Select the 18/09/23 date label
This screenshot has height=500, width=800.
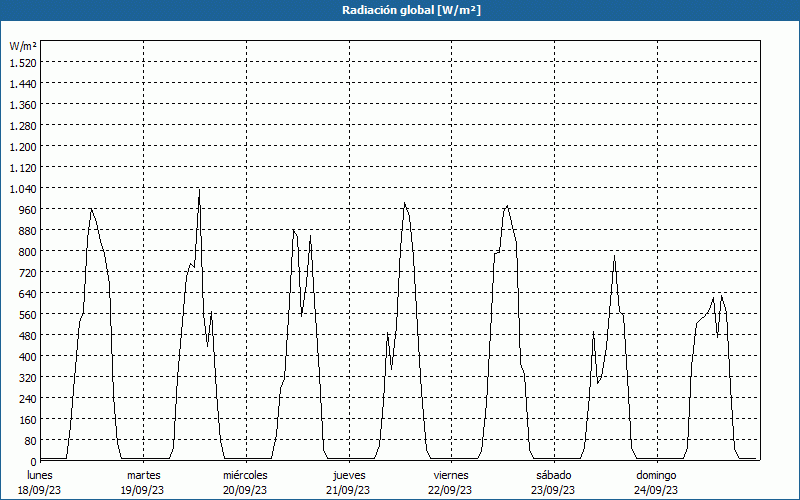click(40, 490)
